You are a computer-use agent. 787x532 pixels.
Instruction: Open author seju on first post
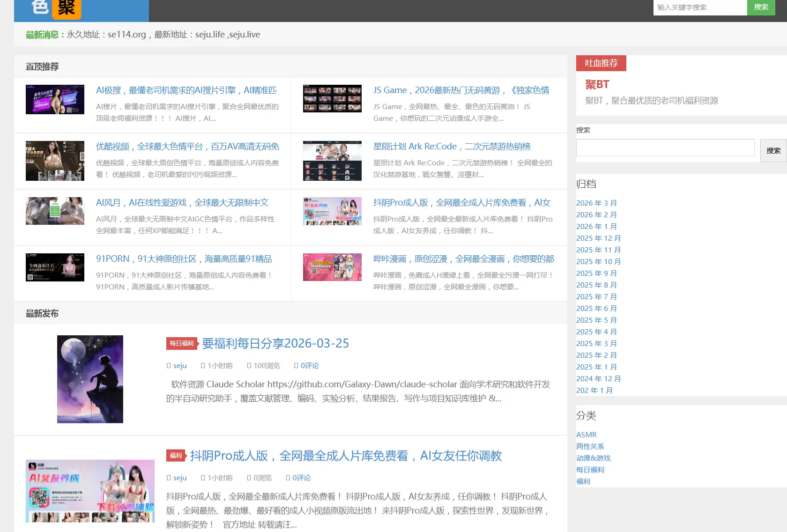pos(180,366)
